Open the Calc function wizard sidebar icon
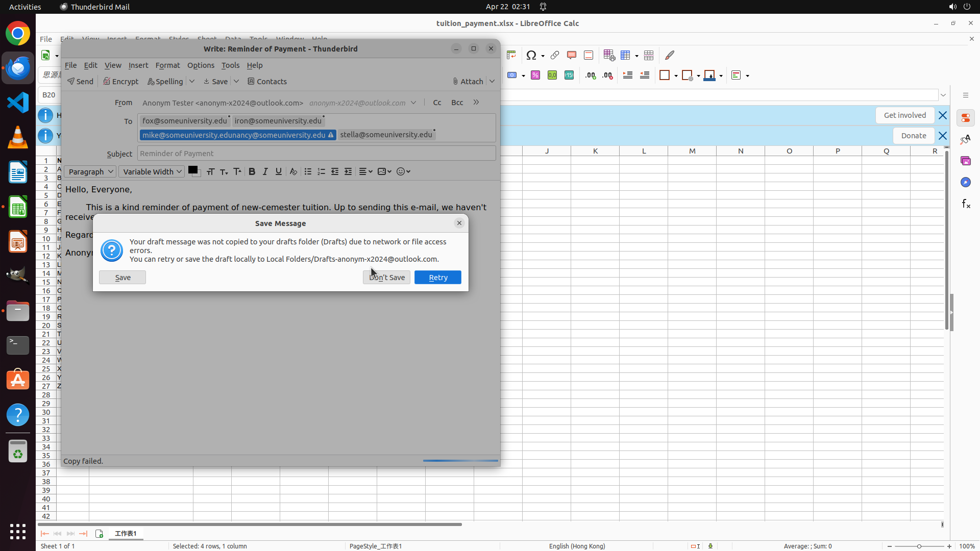 [966, 204]
